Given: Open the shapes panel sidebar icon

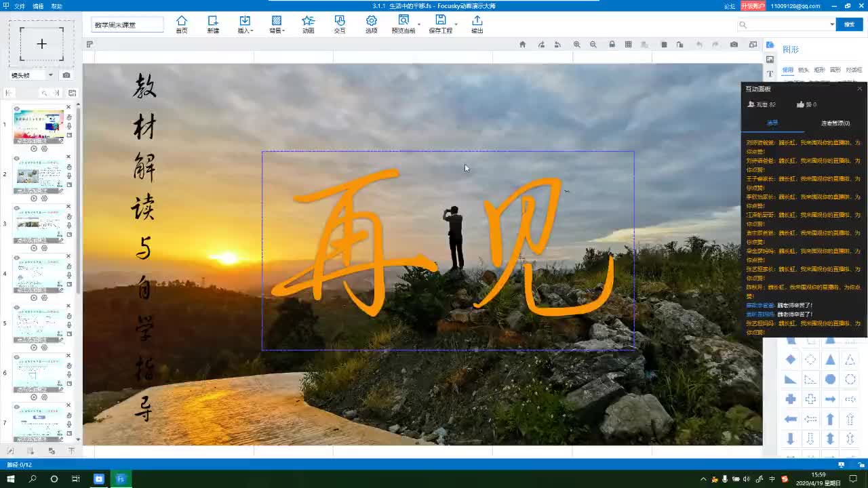Looking at the screenshot, I should pyautogui.click(x=770, y=45).
